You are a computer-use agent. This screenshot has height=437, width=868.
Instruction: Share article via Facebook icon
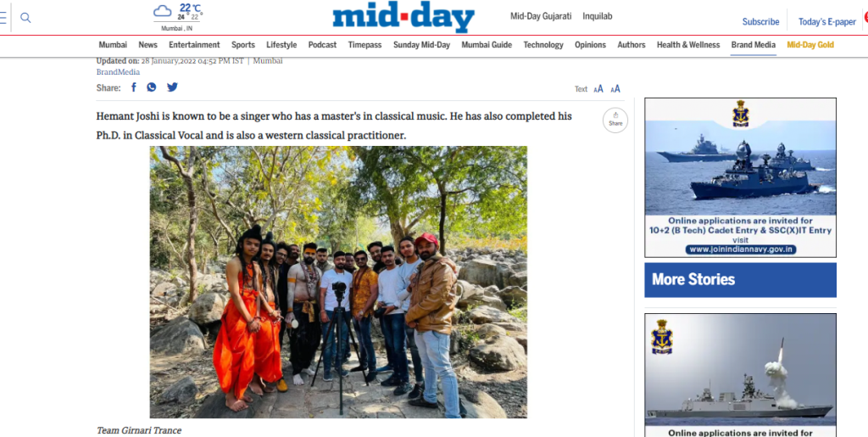point(133,87)
